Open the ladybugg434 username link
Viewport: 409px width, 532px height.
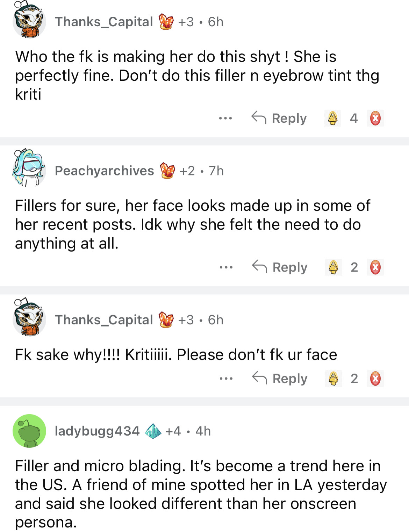pyautogui.click(x=97, y=431)
